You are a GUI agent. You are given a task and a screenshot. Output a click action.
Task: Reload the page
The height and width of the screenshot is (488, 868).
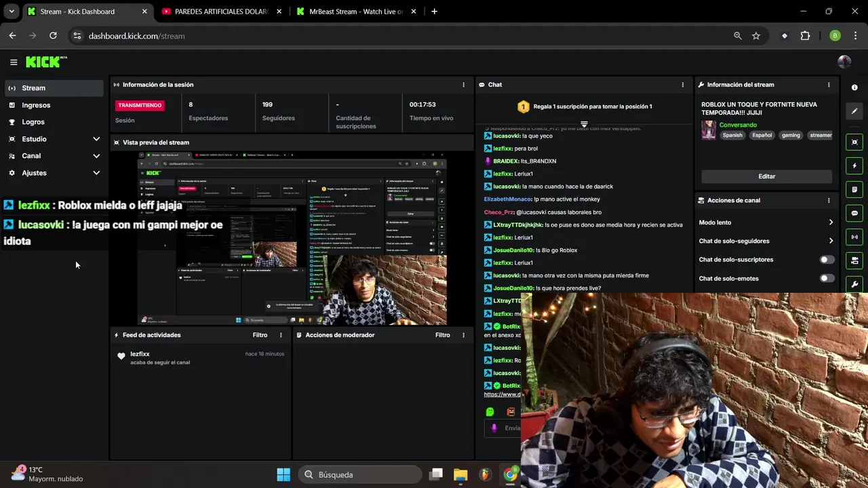53,36
